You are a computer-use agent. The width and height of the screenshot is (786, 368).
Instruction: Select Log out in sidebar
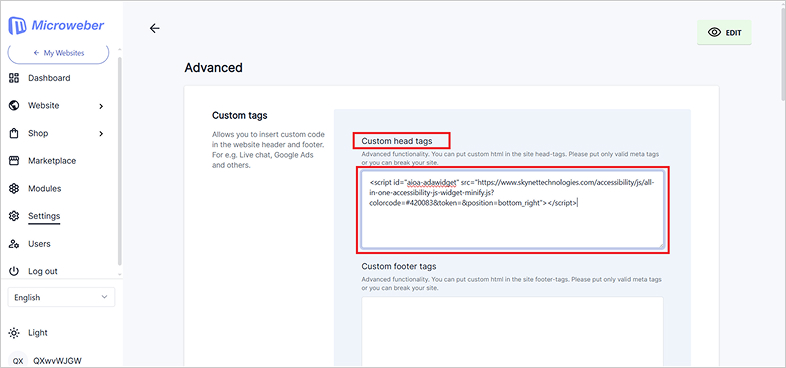click(43, 271)
